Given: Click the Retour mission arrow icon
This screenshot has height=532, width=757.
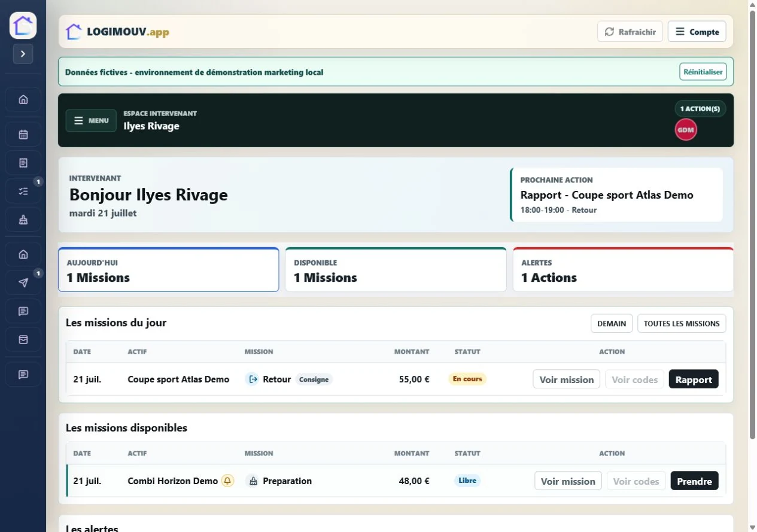Looking at the screenshot, I should point(253,379).
